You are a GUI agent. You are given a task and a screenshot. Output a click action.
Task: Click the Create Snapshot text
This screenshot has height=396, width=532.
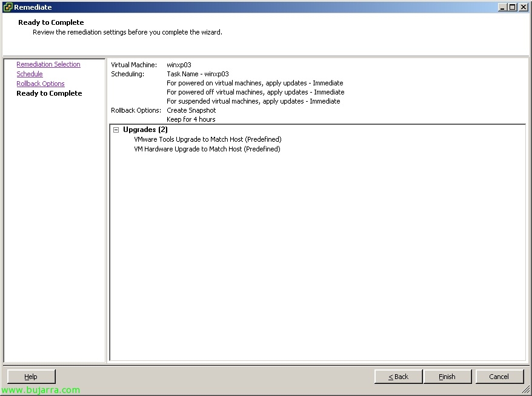coord(191,110)
